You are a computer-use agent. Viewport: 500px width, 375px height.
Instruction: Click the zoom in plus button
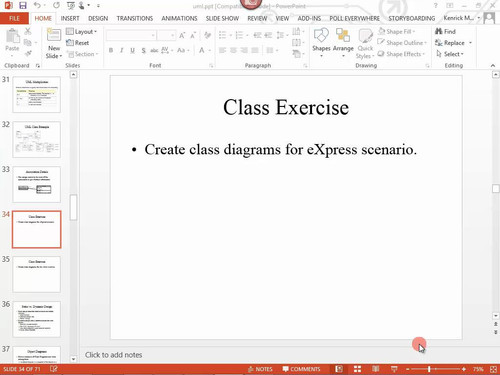[464, 369]
